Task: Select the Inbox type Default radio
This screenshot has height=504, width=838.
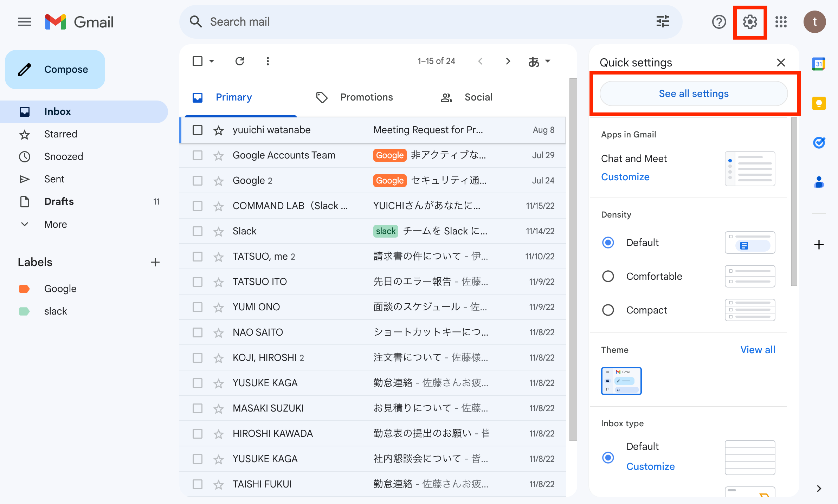Action: click(x=608, y=458)
